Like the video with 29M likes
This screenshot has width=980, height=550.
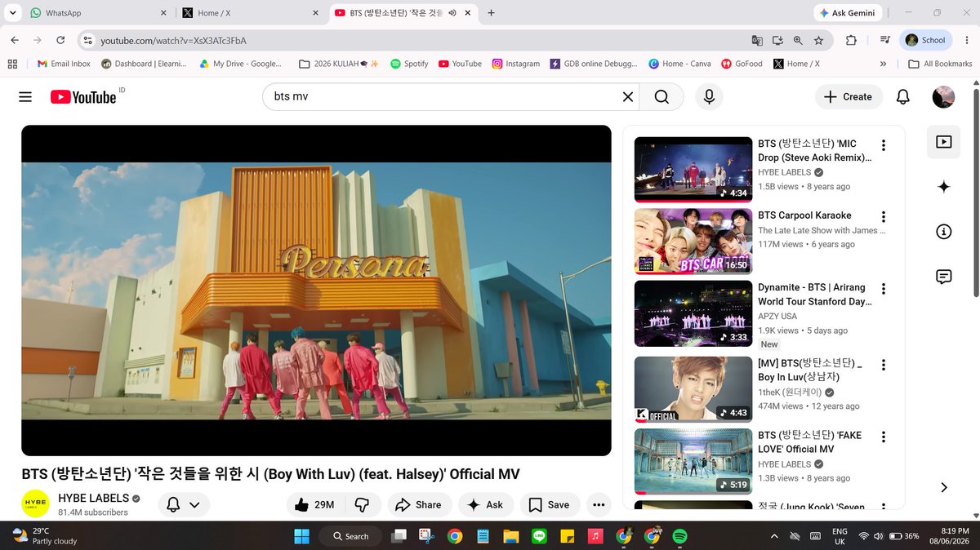tap(316, 505)
